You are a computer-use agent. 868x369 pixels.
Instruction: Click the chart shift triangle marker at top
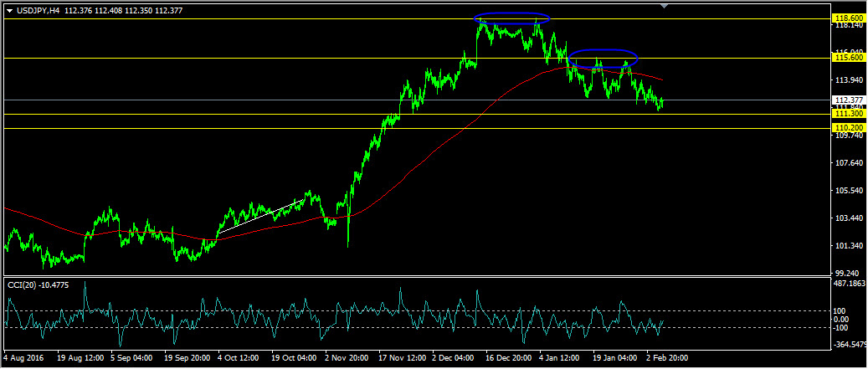coord(665,6)
